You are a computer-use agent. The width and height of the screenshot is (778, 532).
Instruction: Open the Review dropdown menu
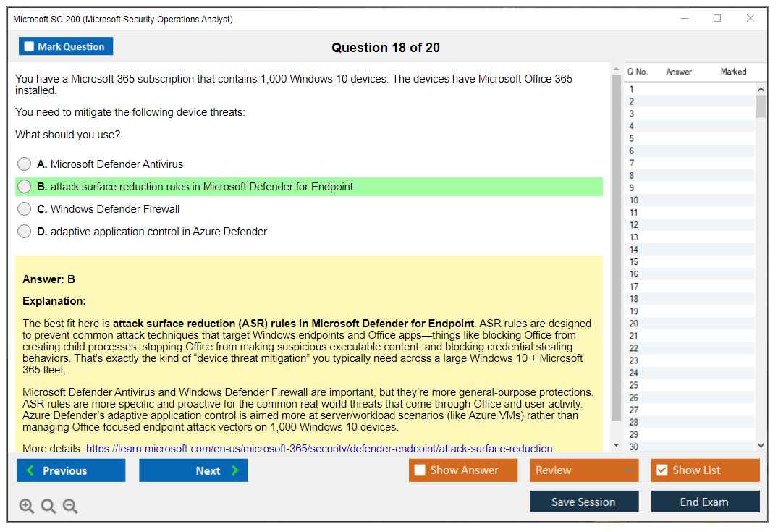pos(584,470)
